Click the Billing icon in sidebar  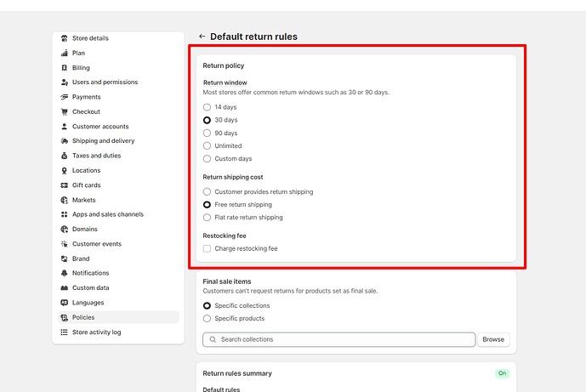[65, 68]
